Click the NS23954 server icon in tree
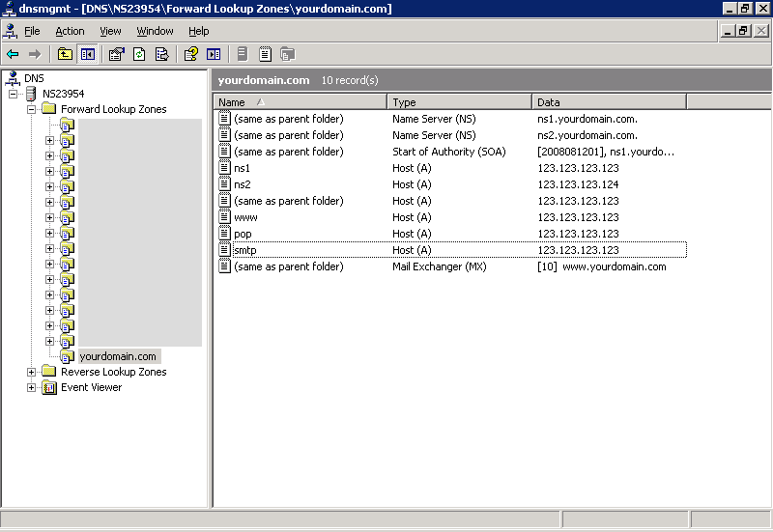This screenshot has width=773, height=532. point(31,94)
